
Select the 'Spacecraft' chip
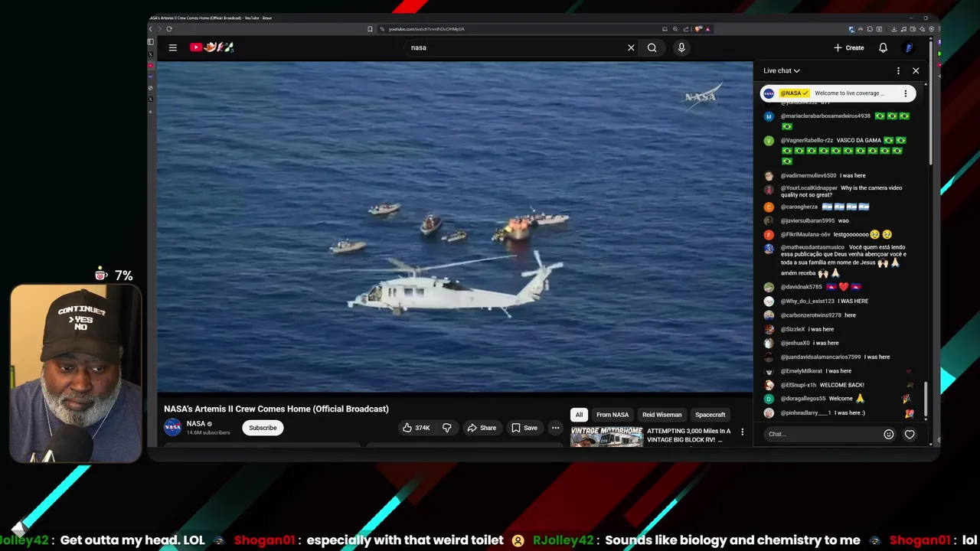coord(710,415)
